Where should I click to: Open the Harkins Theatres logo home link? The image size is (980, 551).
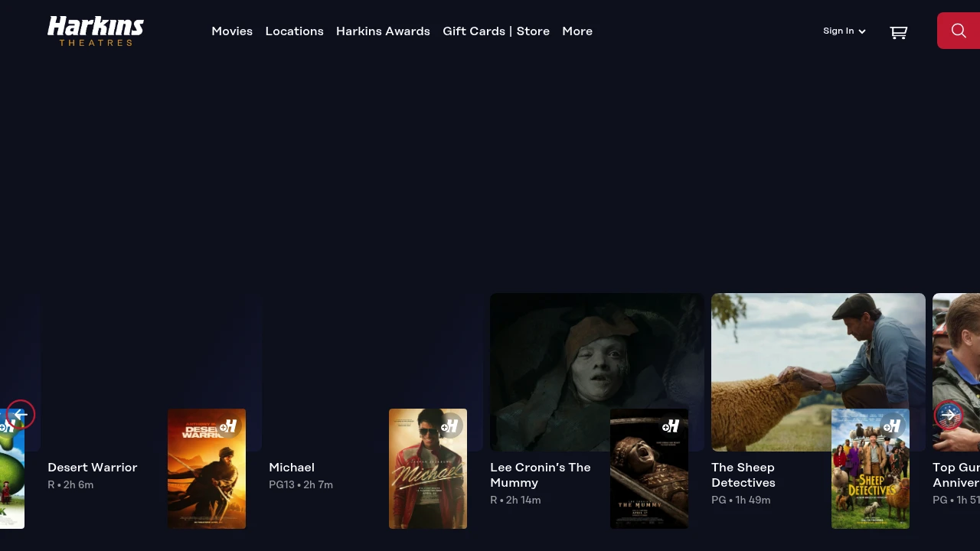(x=96, y=31)
